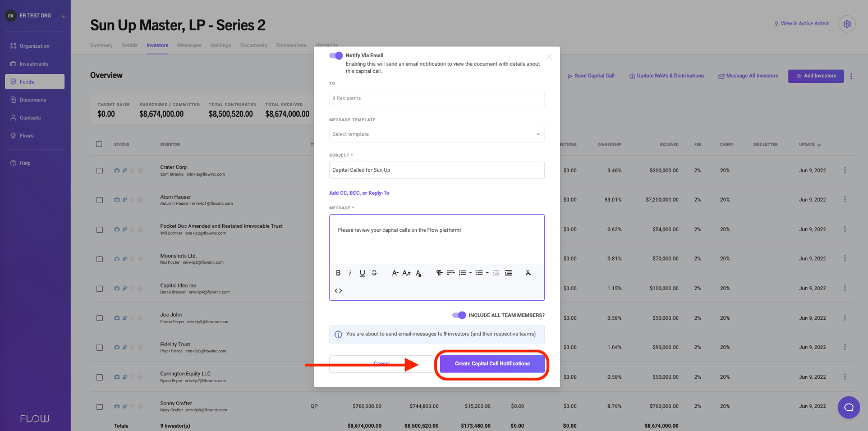Viewport: 868px width, 431px height.
Task: Check the checkbox for Crater Corp's row
Action: click(x=99, y=170)
